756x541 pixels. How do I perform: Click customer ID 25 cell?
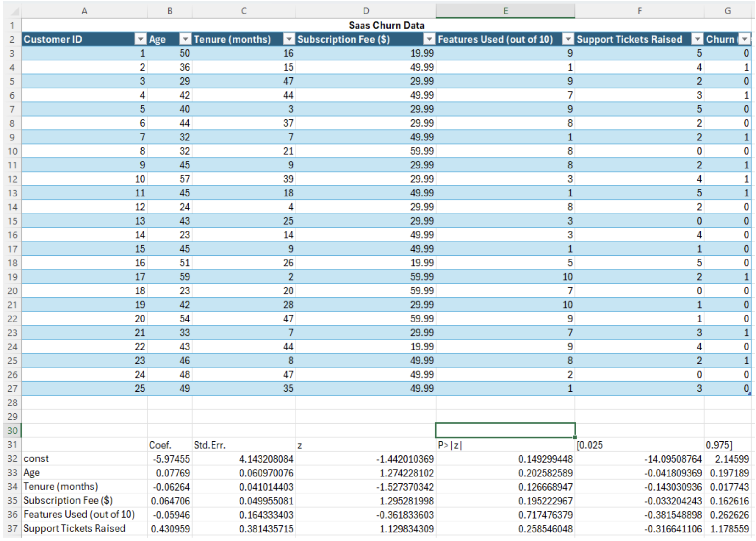tap(85, 388)
